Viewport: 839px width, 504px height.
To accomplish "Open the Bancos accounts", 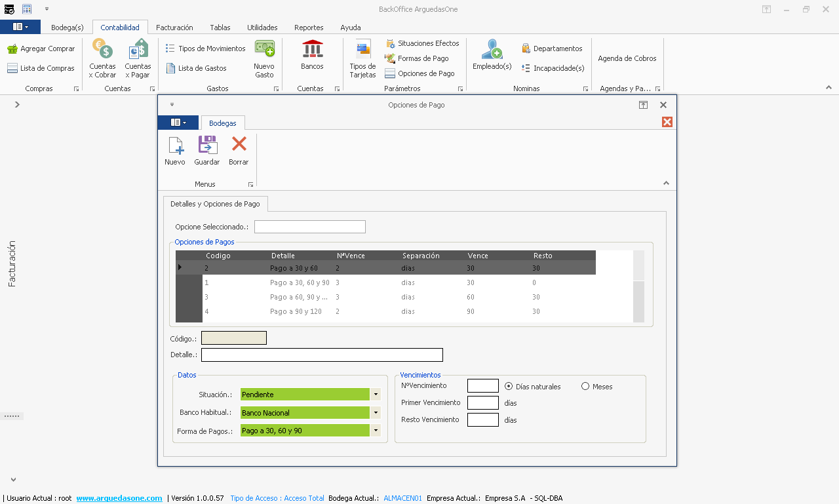I will [312, 55].
